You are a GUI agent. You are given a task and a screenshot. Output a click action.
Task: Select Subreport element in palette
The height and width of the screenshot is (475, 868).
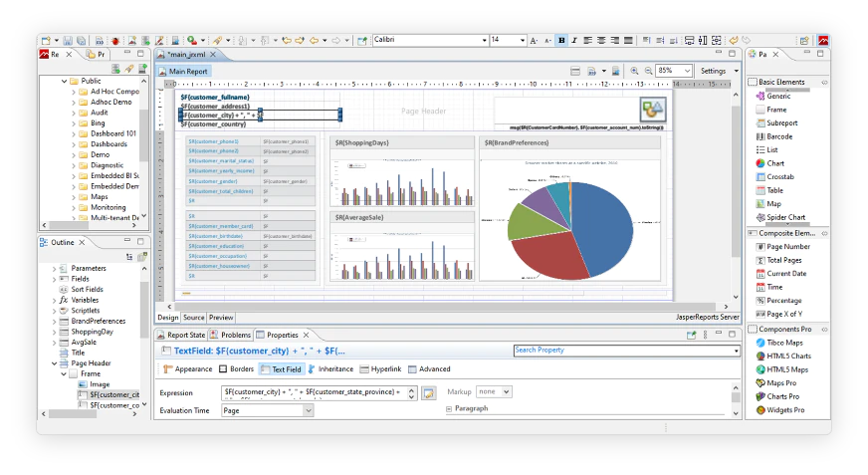click(776, 122)
